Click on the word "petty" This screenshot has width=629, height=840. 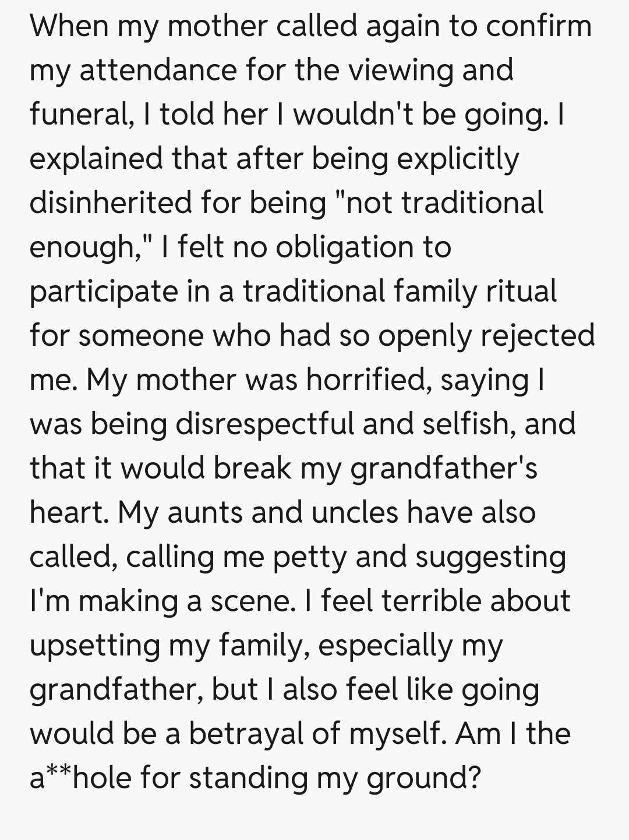click(x=309, y=557)
